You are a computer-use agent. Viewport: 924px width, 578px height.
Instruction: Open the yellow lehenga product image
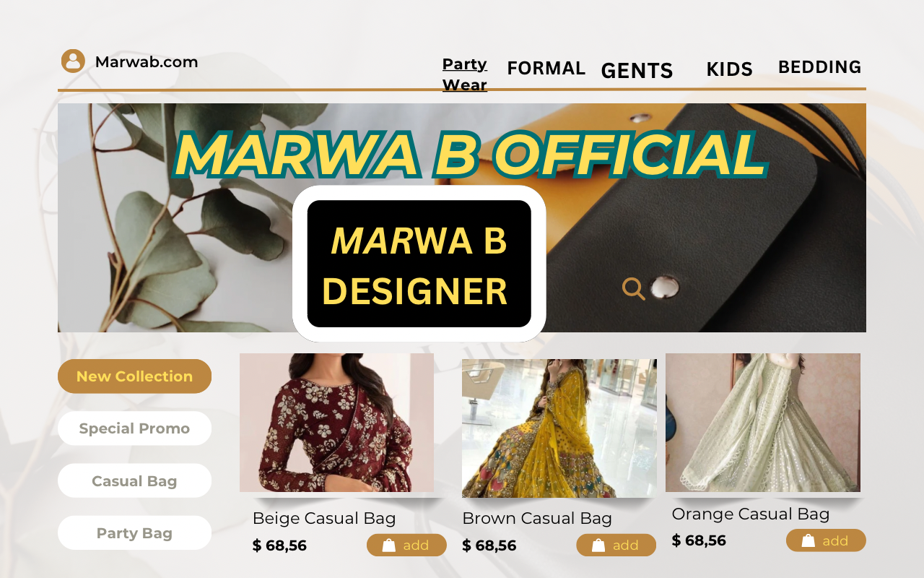559,428
